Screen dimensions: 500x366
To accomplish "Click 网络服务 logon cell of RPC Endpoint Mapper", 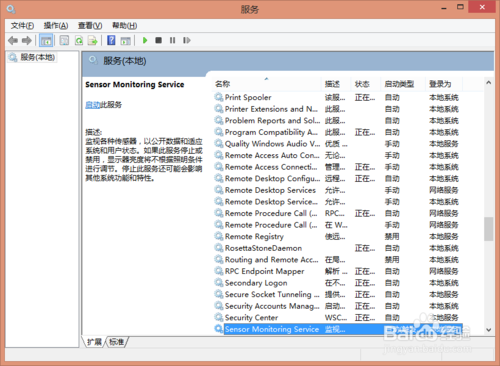I will click(444, 271).
